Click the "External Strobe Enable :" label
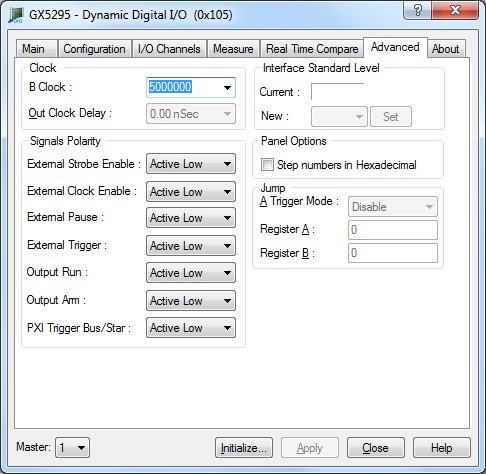 tap(84, 164)
